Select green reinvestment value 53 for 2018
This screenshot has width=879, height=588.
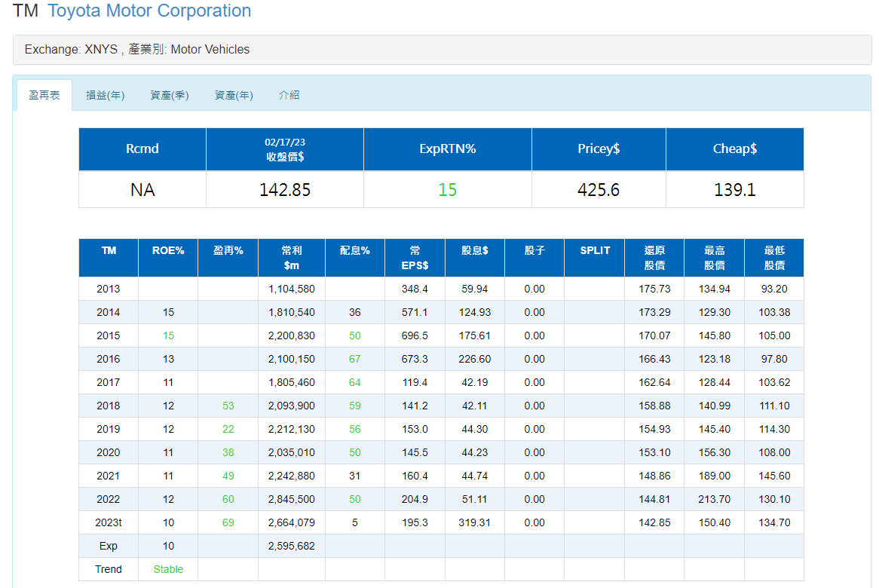tap(228, 406)
